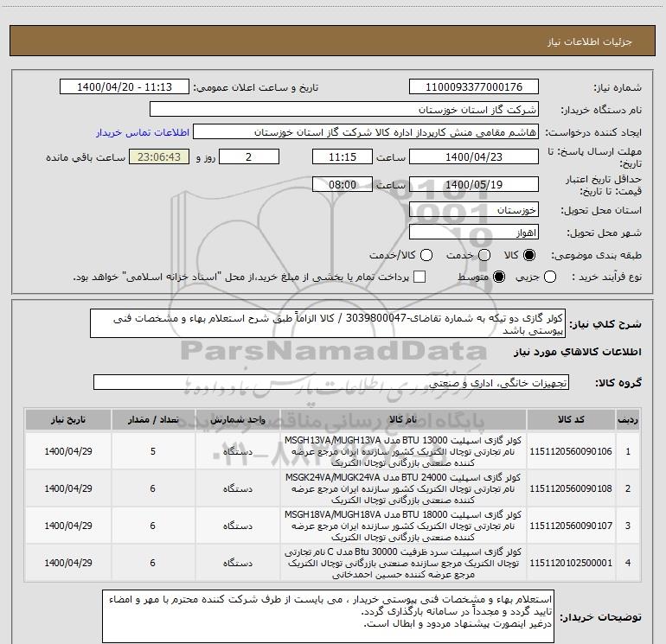Click the 13000 BTU split cooler description
The image size is (666, 644).
tap(403, 451)
